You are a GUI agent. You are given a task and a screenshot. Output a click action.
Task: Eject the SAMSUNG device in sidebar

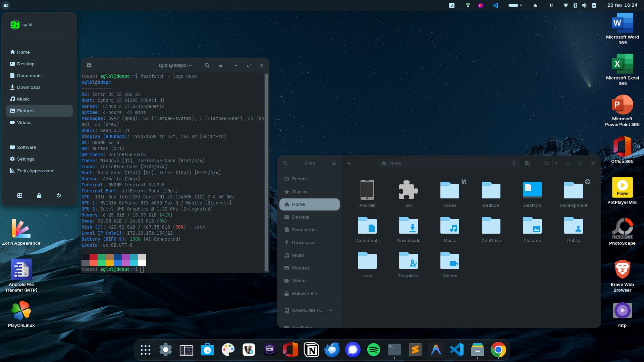331,311
